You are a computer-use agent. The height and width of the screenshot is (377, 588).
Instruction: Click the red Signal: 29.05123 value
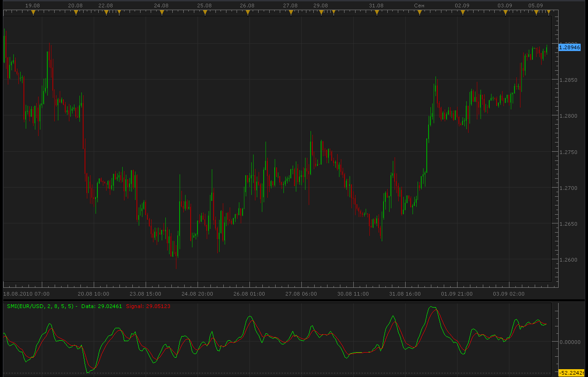coord(148,306)
